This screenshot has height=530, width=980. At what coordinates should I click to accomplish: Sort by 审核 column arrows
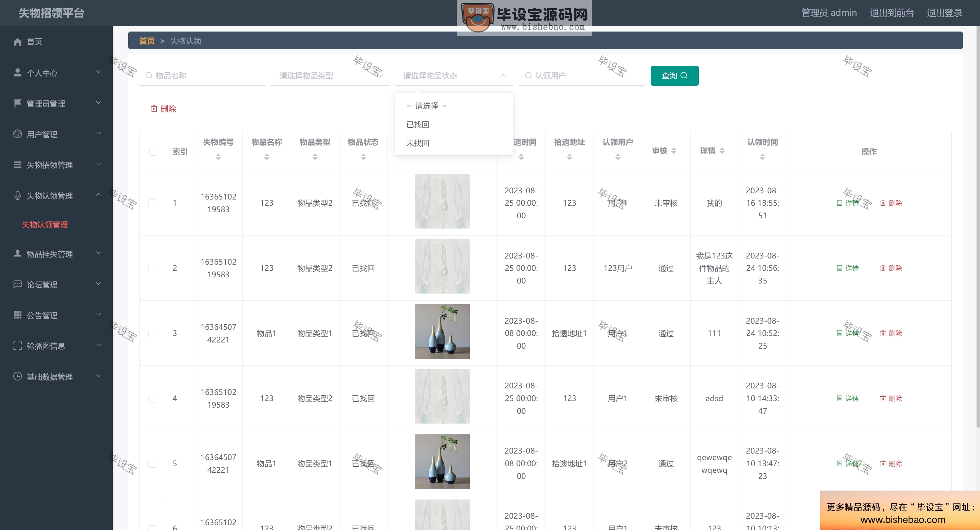pyautogui.click(x=674, y=150)
